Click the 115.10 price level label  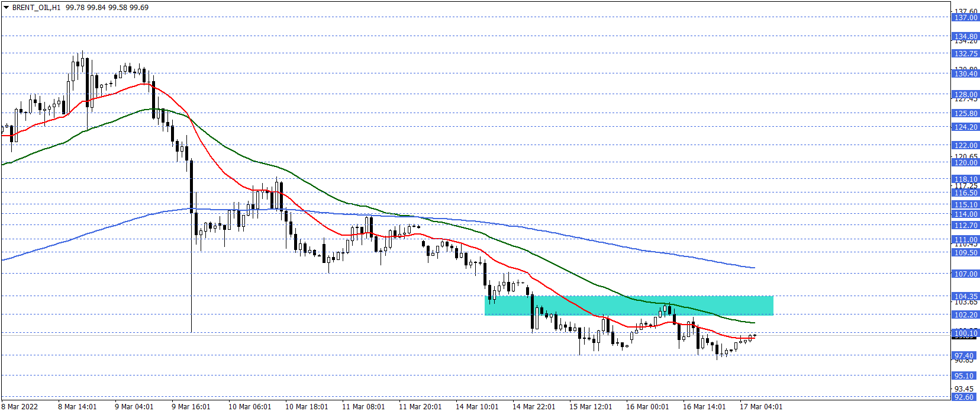[965, 205]
